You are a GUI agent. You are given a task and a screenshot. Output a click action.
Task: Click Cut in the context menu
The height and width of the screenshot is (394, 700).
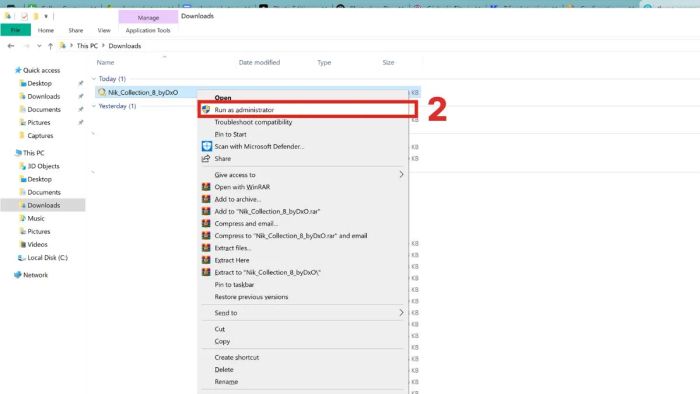303,329
